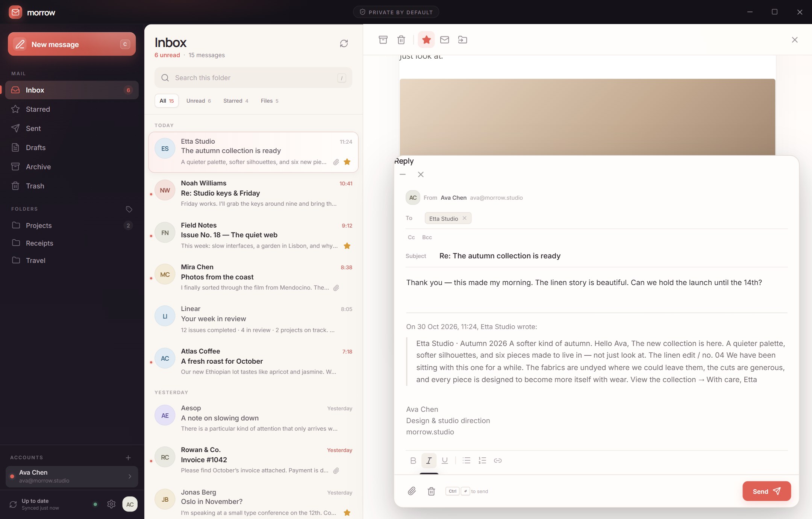Viewport: 812px width, 519px height.
Task: Insert a bulleted list in reply
Action: (466, 460)
